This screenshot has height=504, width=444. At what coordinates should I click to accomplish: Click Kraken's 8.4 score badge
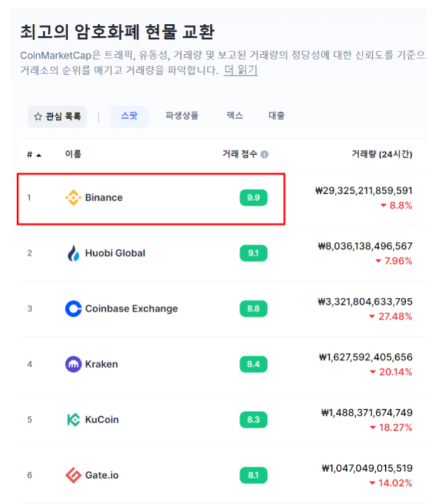254,364
